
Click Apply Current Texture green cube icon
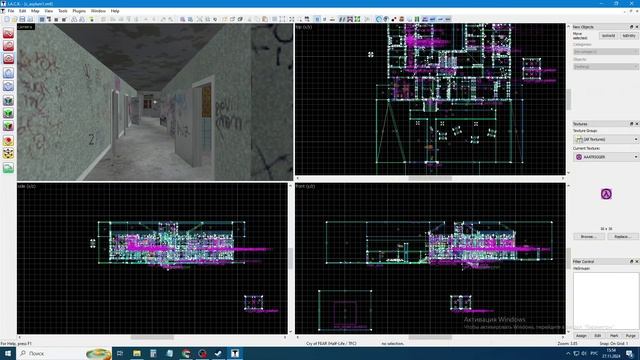click(x=8, y=113)
